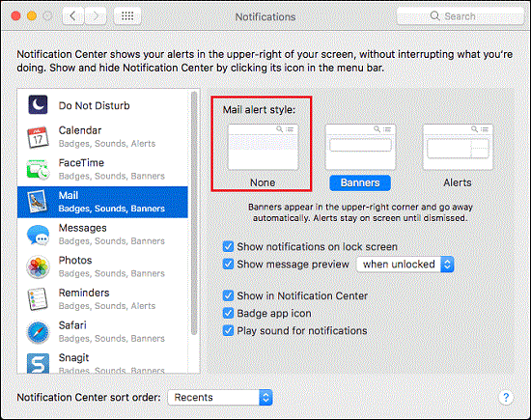This screenshot has width=531, height=420.
Task: Go forward with the right arrow
Action: (96, 15)
